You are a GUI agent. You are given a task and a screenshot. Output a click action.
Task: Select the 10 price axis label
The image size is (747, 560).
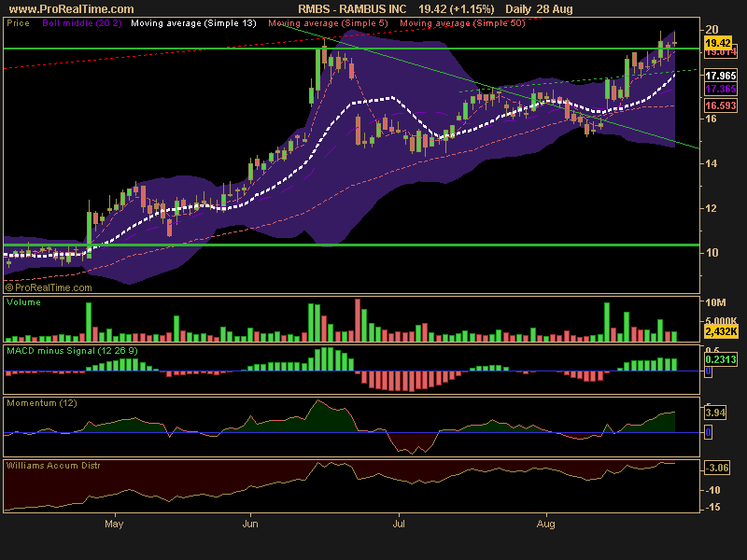pyautogui.click(x=712, y=253)
